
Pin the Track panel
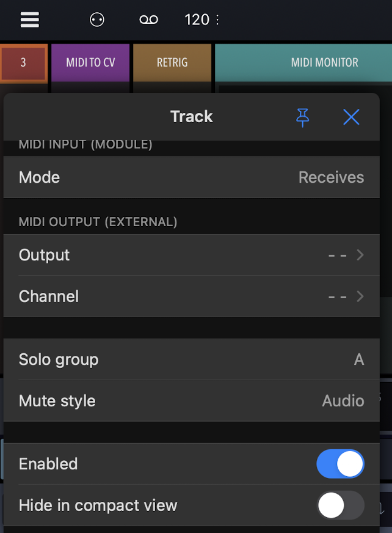[302, 117]
